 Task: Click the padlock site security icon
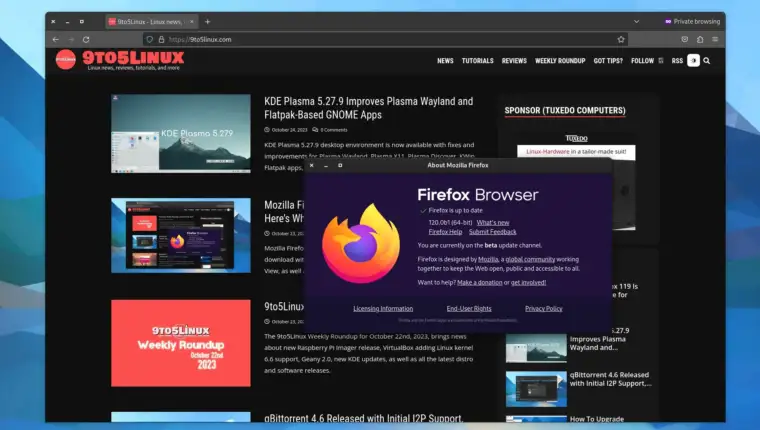point(161,39)
